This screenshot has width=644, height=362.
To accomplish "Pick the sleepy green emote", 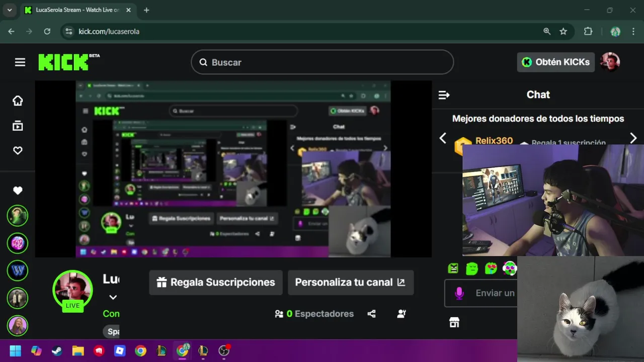I will pyautogui.click(x=472, y=268).
